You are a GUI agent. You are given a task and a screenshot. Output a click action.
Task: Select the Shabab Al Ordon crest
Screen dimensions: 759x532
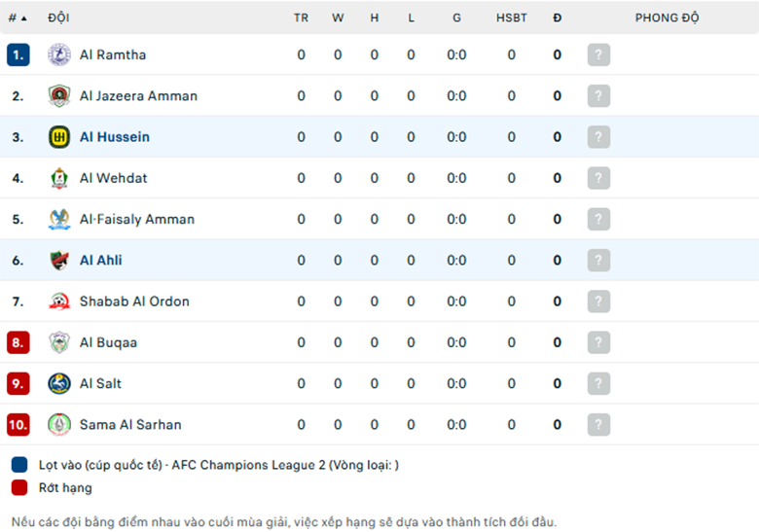click(x=59, y=301)
